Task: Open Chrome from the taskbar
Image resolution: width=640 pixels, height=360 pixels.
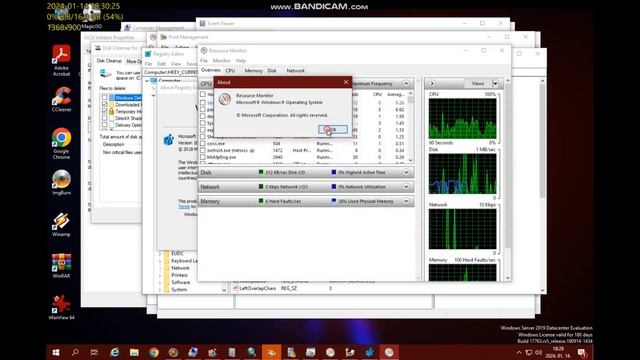Action: (x=154, y=352)
